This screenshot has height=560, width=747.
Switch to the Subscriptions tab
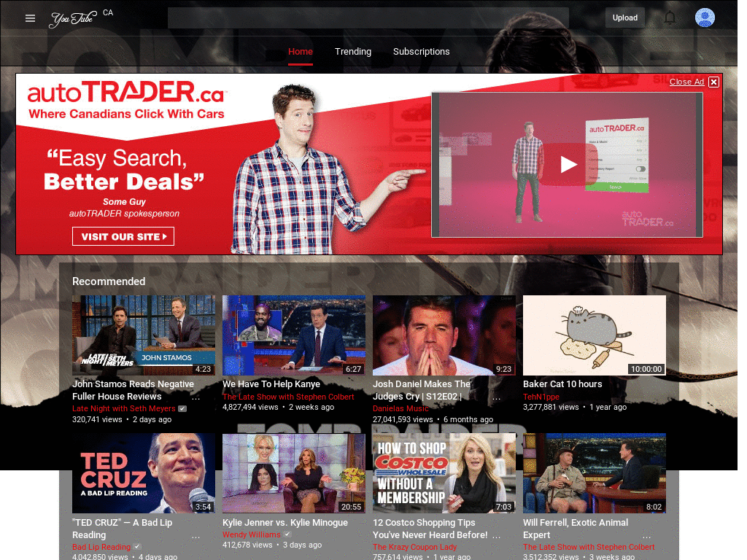coord(421,52)
